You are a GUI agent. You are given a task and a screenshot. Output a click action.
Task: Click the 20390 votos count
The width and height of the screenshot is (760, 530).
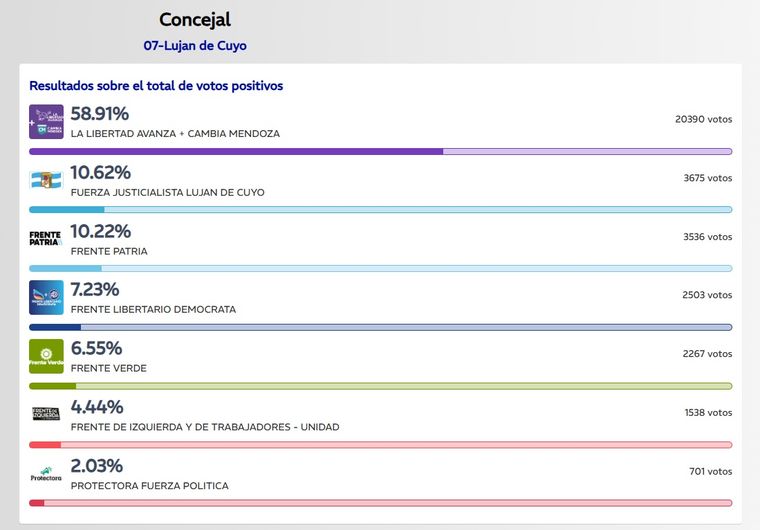click(x=703, y=119)
